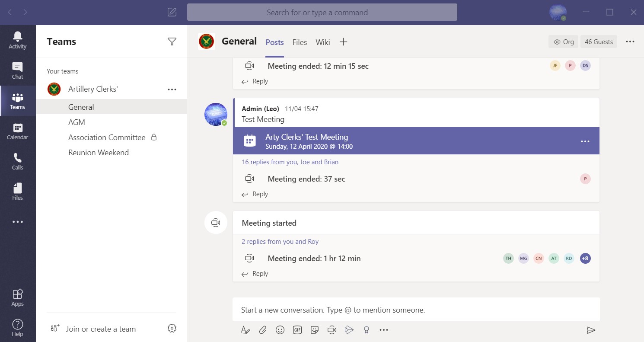This screenshot has width=644, height=342.
Task: Open the Activity feed bell icon
Action: (18, 39)
